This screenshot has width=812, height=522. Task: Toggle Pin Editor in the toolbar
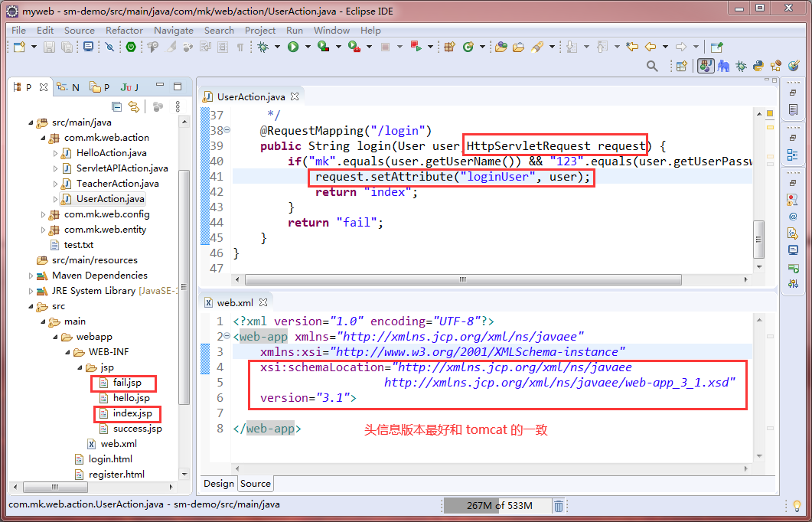click(716, 47)
